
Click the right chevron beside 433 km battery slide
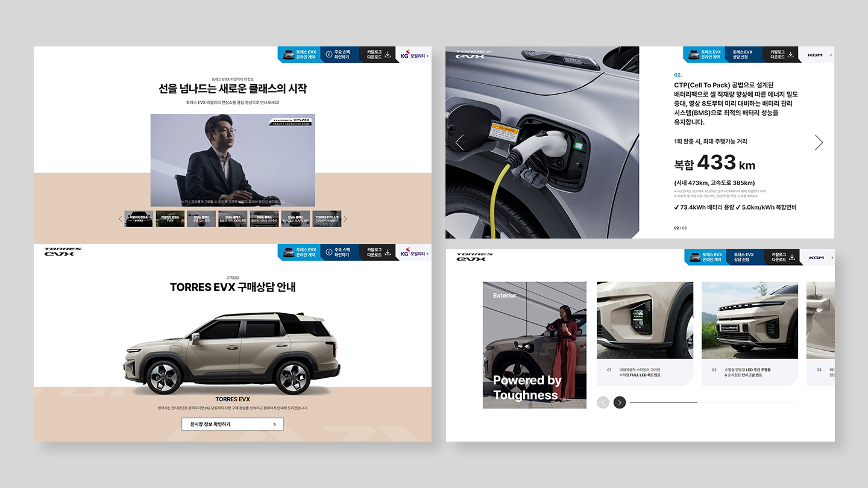pos(819,142)
